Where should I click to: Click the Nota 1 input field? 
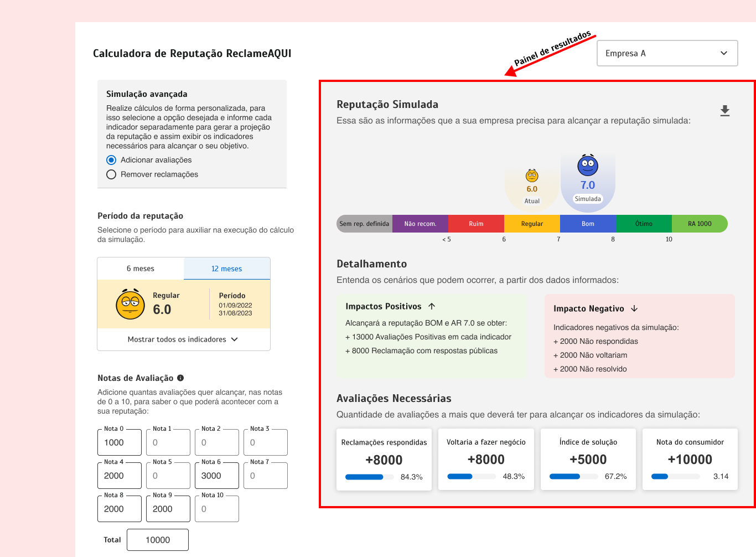tap(168, 442)
